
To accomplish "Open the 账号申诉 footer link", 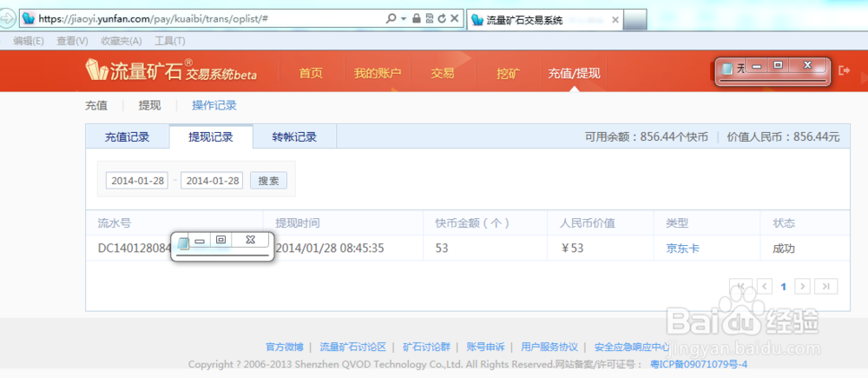I will point(485,348).
